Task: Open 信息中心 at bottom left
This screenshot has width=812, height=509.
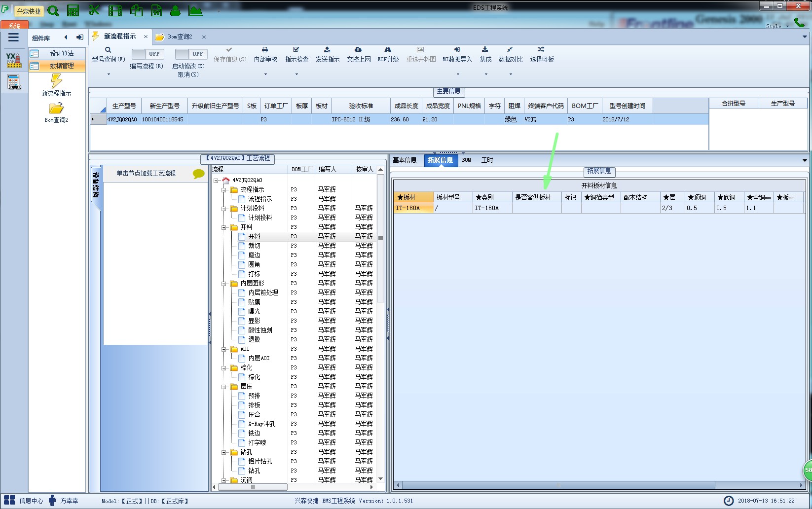Action: click(x=23, y=501)
